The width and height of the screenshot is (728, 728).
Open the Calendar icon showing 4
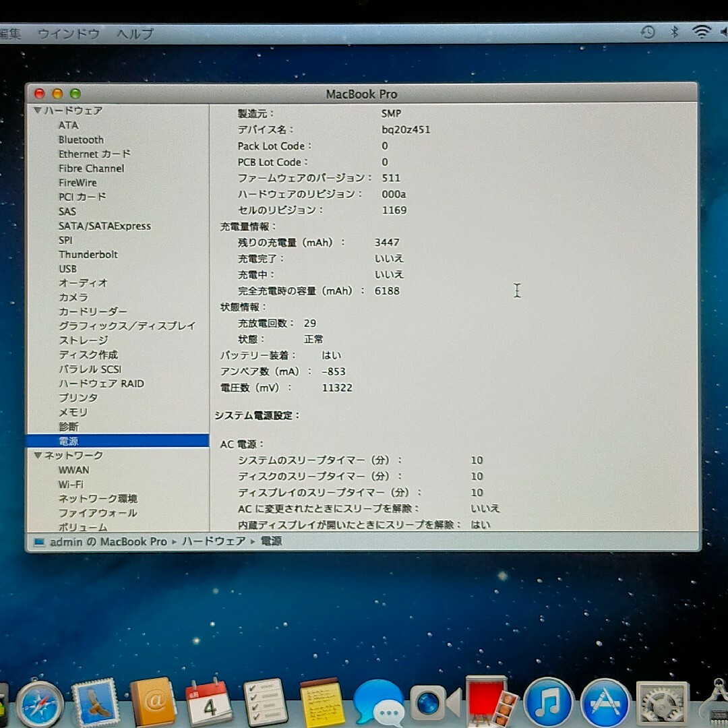coord(209,702)
